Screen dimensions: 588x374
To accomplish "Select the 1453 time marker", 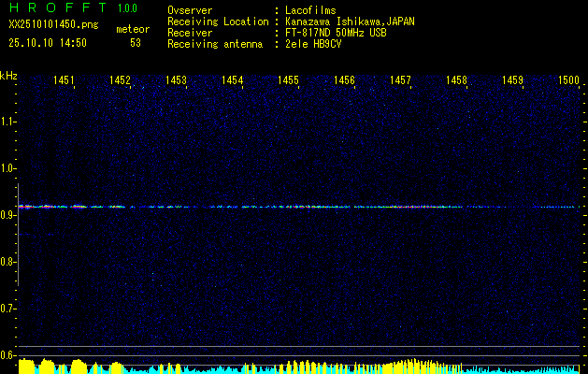I will (177, 81).
